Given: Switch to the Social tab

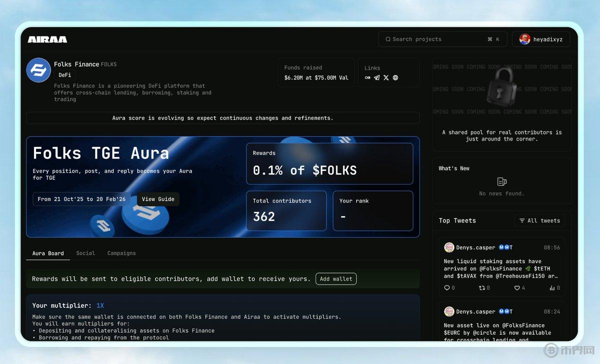Looking at the screenshot, I should (x=86, y=253).
